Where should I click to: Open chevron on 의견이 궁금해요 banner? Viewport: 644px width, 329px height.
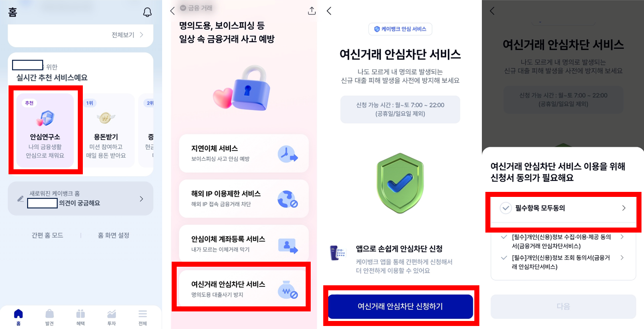141,199
